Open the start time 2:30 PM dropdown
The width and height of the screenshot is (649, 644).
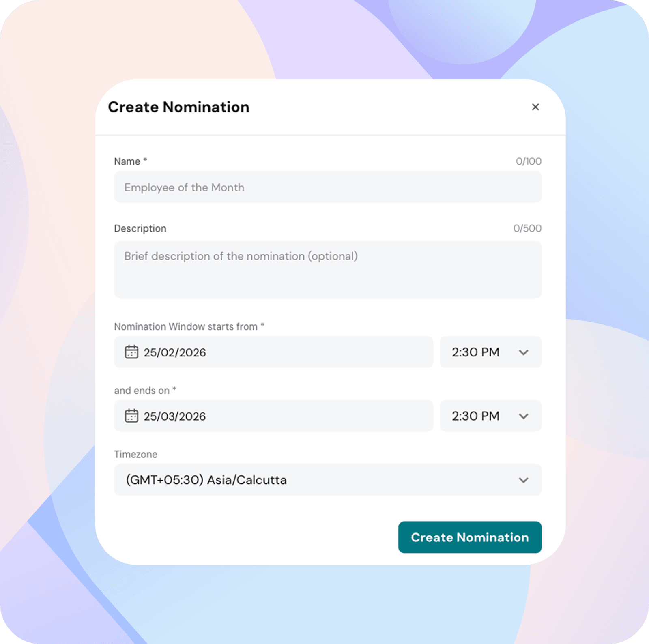click(x=476, y=352)
